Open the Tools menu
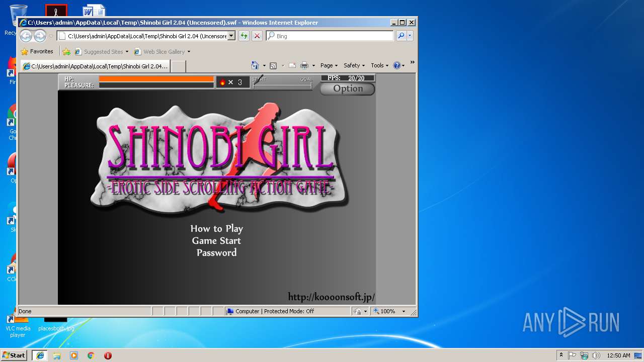Screen dimensions: 644x362 [x=380, y=65]
